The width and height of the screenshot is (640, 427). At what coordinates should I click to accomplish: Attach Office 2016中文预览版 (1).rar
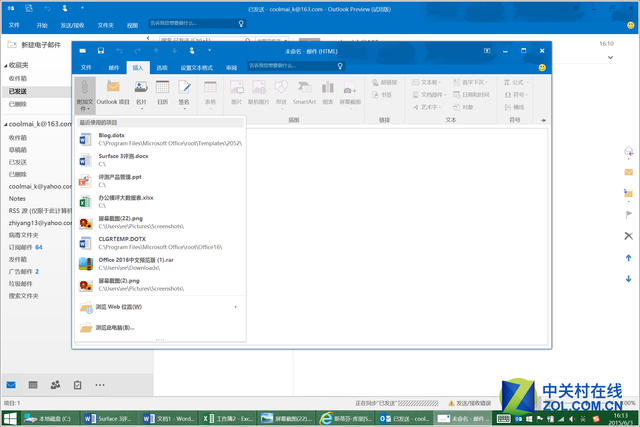pos(160,264)
